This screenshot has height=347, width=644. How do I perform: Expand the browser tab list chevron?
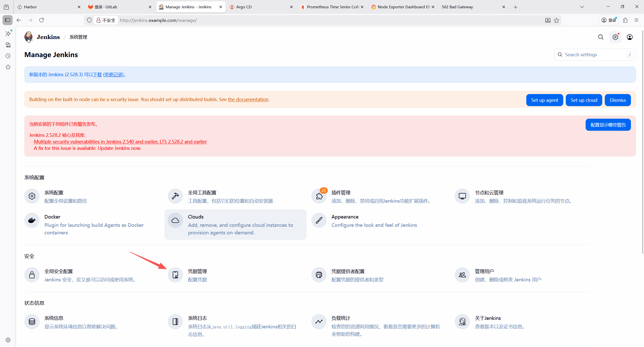click(x=582, y=7)
